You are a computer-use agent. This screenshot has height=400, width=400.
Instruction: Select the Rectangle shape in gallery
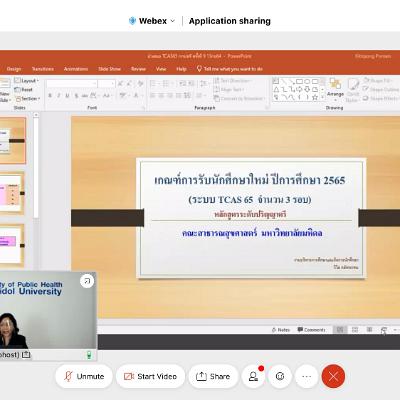coord(299,81)
